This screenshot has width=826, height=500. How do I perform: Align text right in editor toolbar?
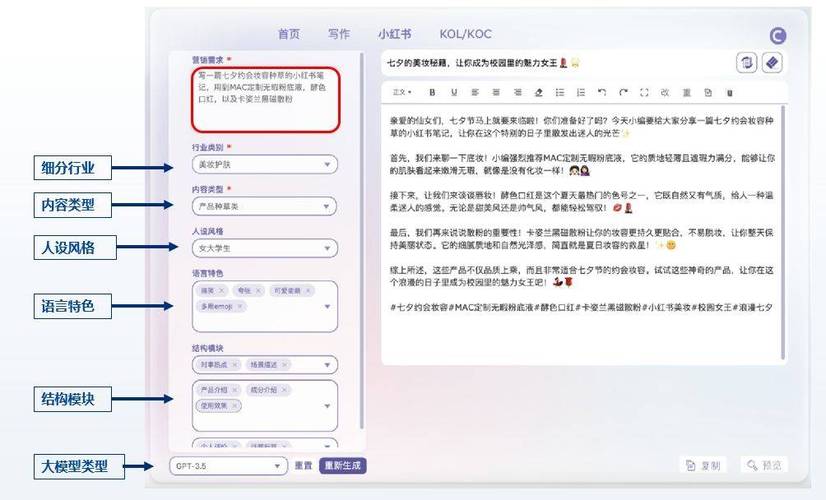517,92
